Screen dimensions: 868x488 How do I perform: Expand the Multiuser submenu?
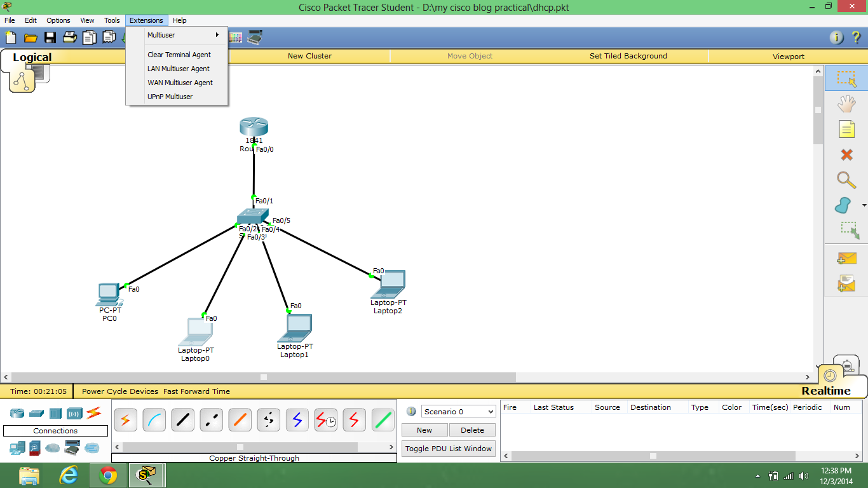coord(177,35)
